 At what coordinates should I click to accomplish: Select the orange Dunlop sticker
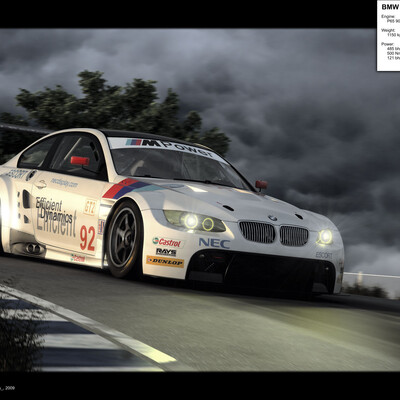pyautogui.click(x=165, y=261)
